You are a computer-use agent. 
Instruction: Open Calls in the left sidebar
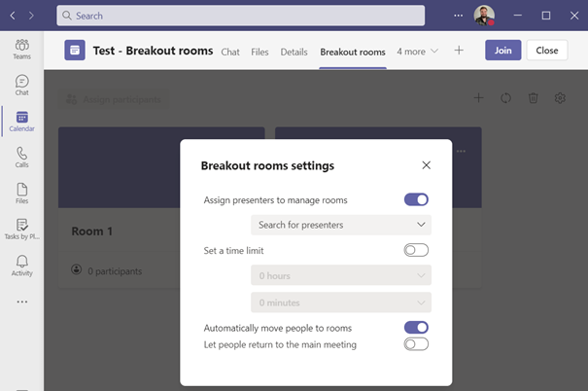[21, 158]
